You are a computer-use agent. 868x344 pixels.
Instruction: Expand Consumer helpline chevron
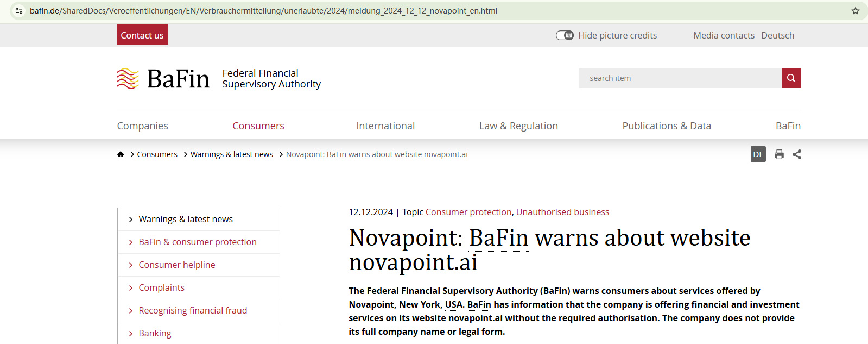[131, 265]
